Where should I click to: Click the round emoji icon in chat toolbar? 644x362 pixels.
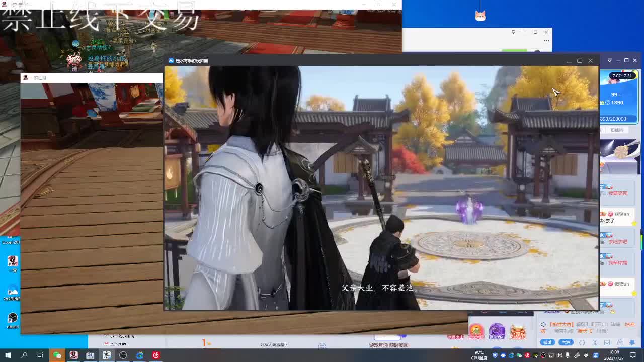(582, 342)
